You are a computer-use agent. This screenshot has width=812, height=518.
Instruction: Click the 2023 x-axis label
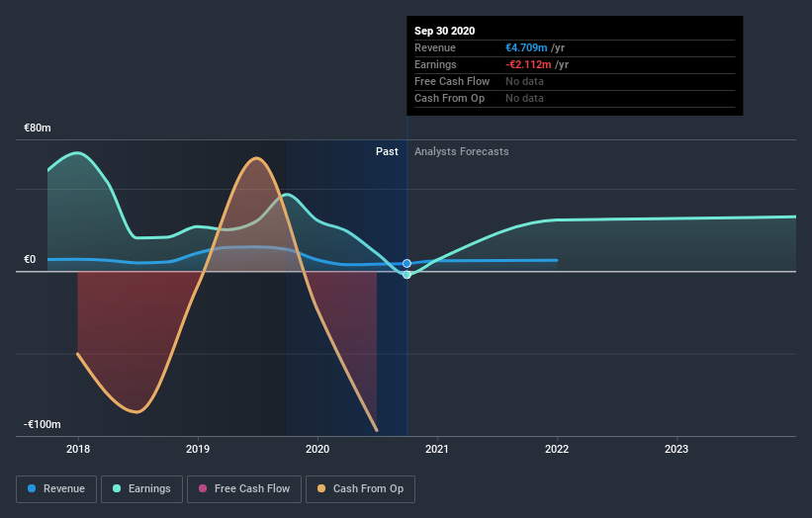click(677, 449)
